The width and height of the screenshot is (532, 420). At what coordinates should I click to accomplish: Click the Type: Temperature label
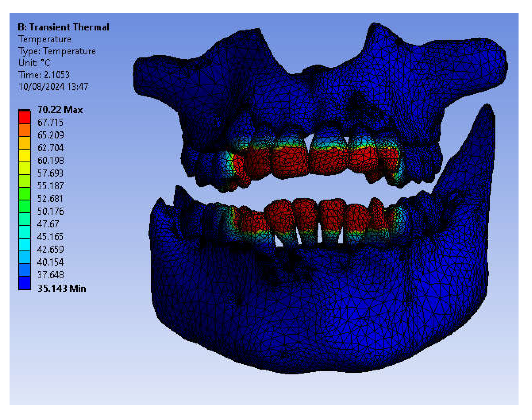pyautogui.click(x=57, y=51)
